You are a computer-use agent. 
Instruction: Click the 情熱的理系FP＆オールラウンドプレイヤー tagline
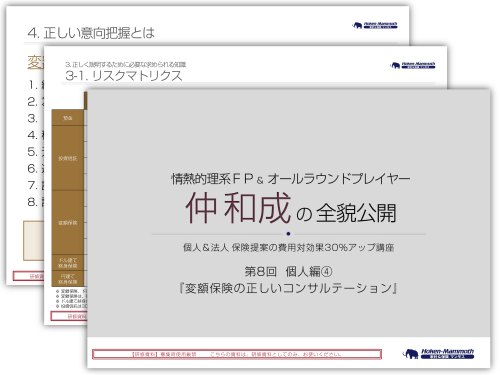point(291,179)
